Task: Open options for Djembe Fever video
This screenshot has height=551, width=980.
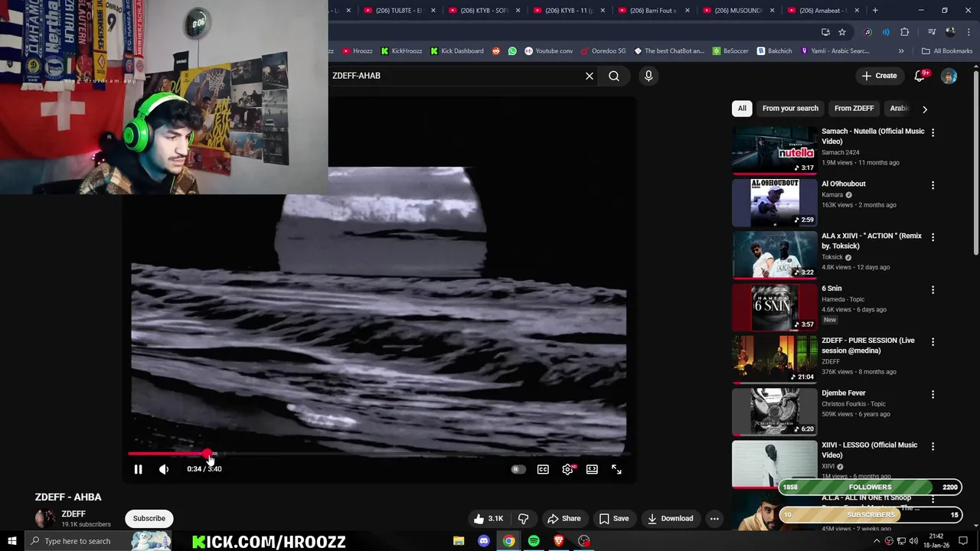Action: click(x=933, y=395)
